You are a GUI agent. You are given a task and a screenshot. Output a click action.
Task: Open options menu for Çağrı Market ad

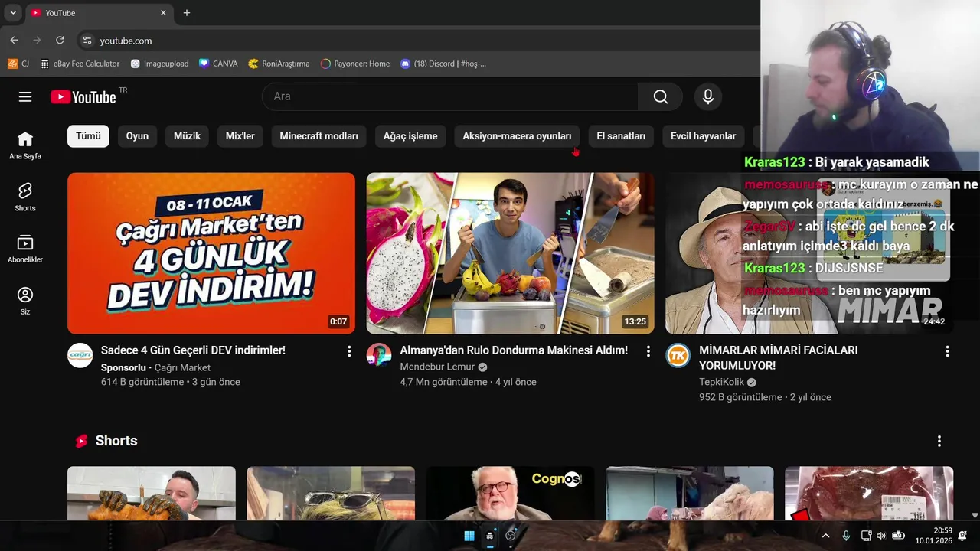(349, 351)
